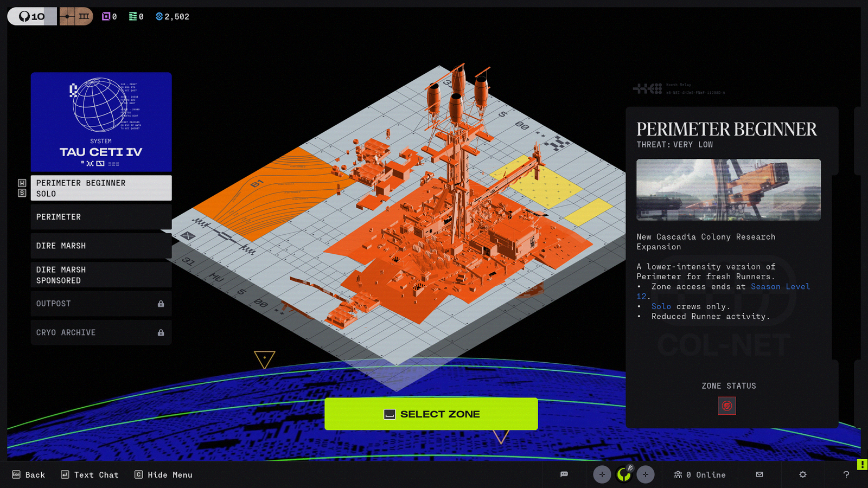This screenshot has width=868, height=488.
Task: Toggle Hide Menu option
Action: (x=163, y=474)
